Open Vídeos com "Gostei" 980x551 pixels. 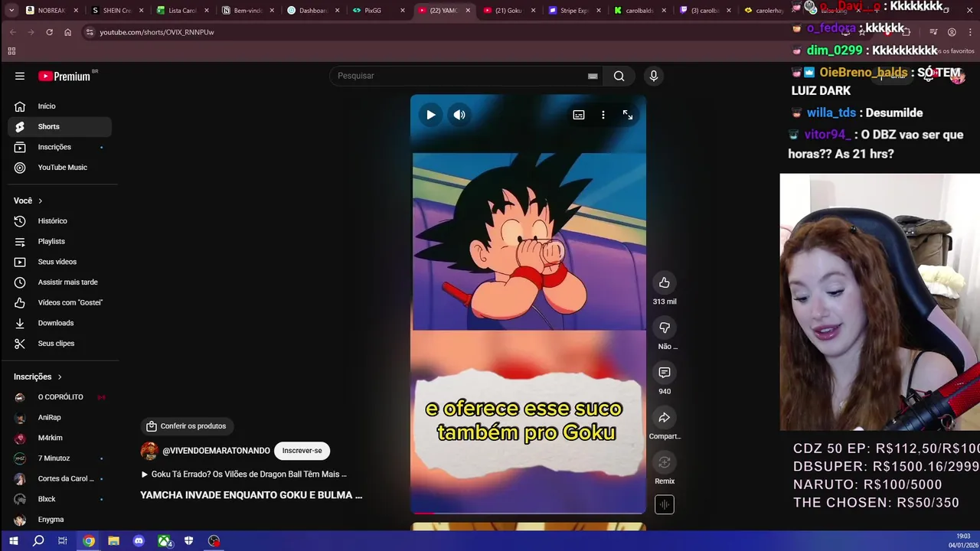click(x=60, y=302)
